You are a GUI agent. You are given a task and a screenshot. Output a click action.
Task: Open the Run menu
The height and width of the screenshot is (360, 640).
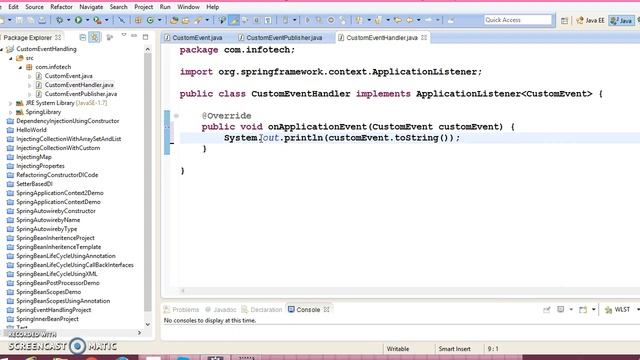point(165,7)
